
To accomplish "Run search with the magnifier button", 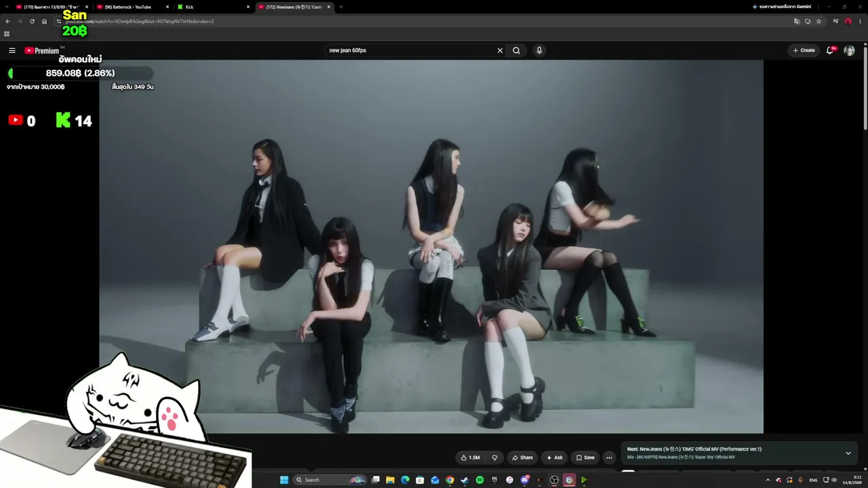I will [x=516, y=50].
